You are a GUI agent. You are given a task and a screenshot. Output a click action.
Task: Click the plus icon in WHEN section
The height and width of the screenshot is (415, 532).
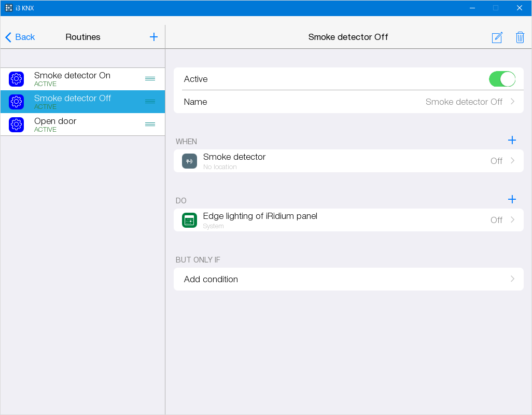tap(512, 140)
